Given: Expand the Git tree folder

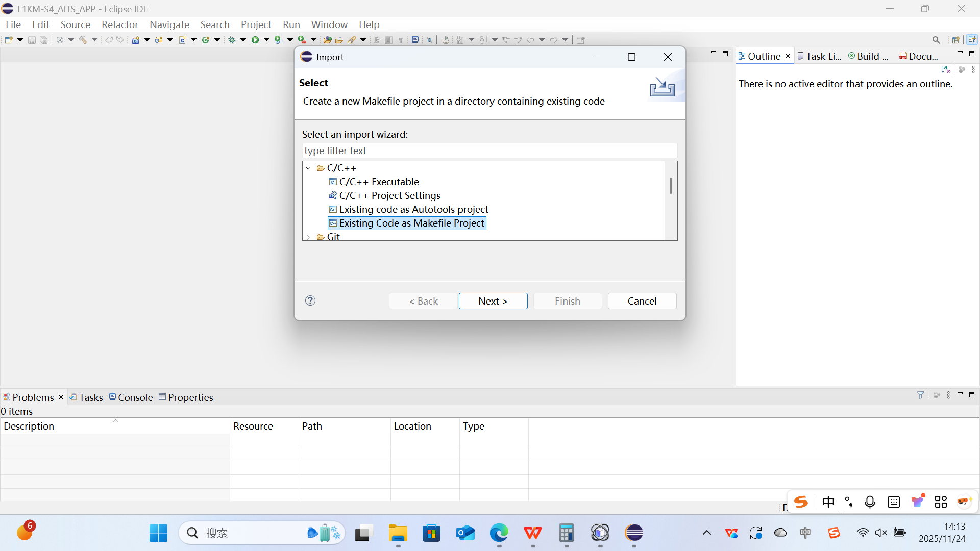Looking at the screenshot, I should 308,237.
